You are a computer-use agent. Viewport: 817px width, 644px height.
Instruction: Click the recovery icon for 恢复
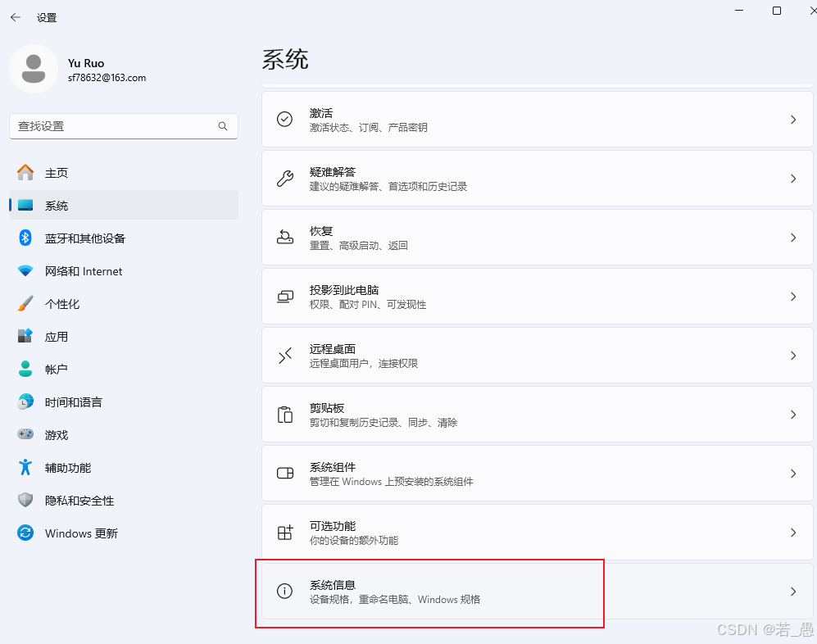284,238
